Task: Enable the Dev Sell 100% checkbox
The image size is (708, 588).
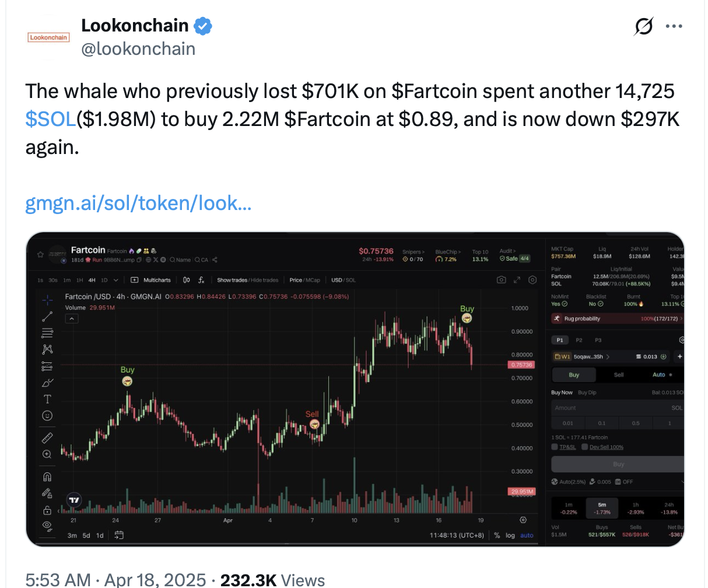Action: [585, 447]
